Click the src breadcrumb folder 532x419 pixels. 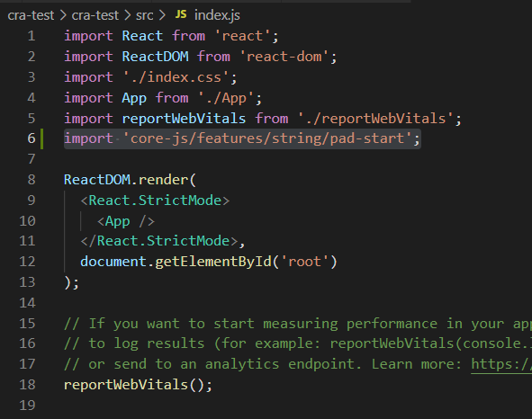pyautogui.click(x=145, y=15)
